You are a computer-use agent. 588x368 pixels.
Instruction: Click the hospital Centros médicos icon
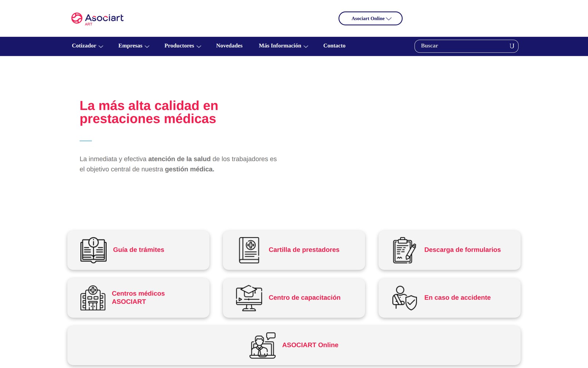pyautogui.click(x=93, y=298)
